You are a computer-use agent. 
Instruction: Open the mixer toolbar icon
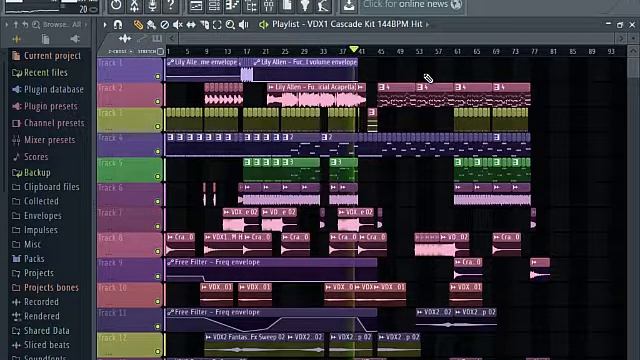[269, 5]
